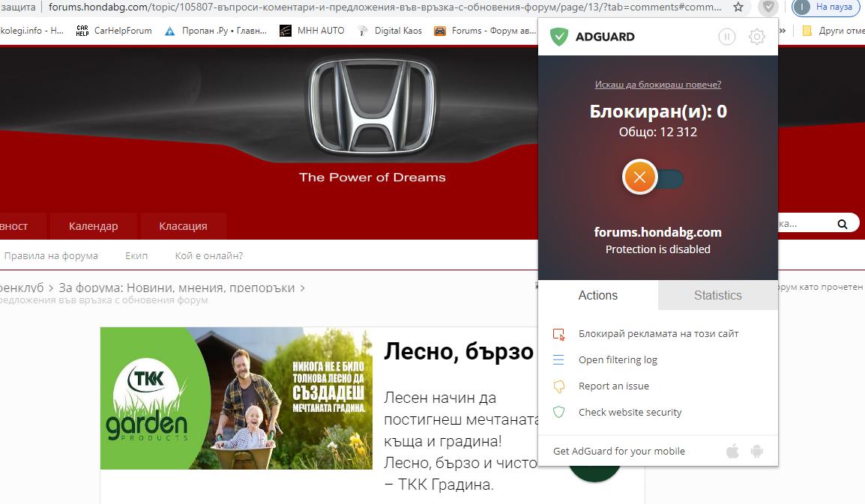Pause AdGuard protection with the pause icon
Screen dimensions: 865x504
click(726, 37)
